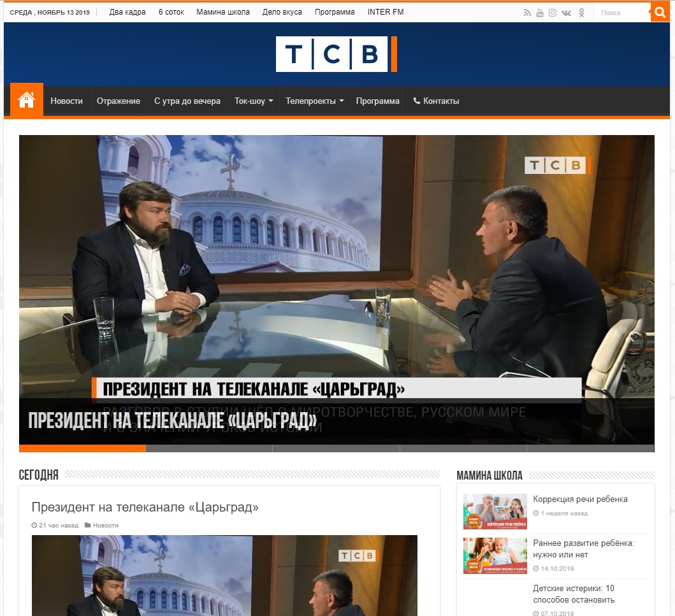Click the TCB logo in header
Image resolution: width=675 pixels, height=616 pixels.
[336, 54]
